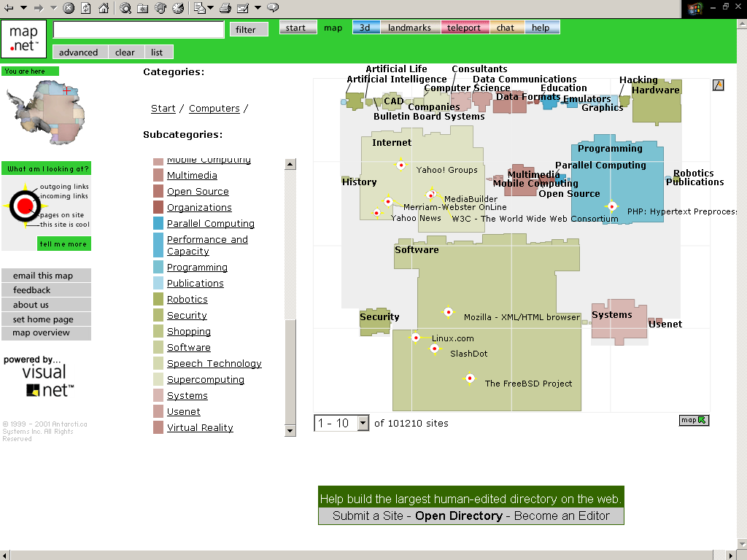Open the feedback link
The image size is (747, 560).
point(46,290)
